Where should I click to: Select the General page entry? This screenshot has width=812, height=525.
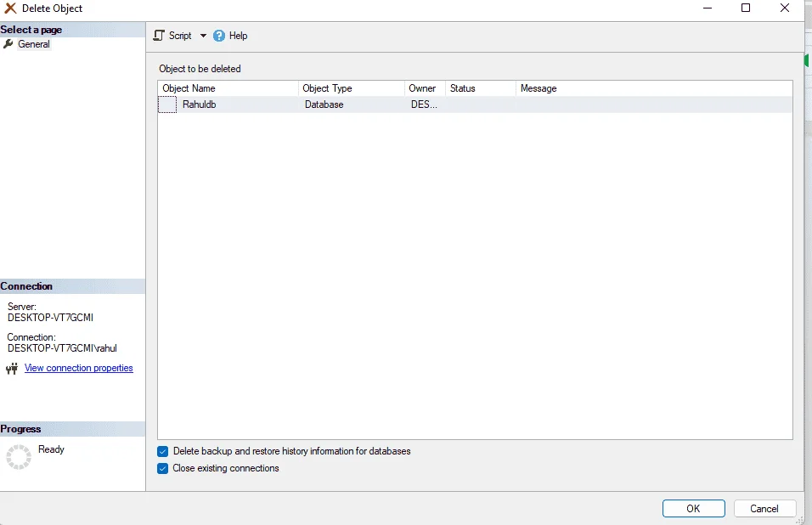(x=34, y=44)
